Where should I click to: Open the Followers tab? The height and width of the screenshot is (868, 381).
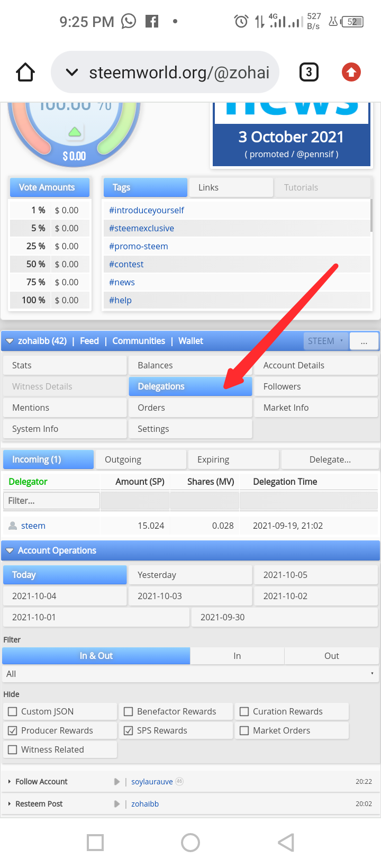pyautogui.click(x=316, y=386)
